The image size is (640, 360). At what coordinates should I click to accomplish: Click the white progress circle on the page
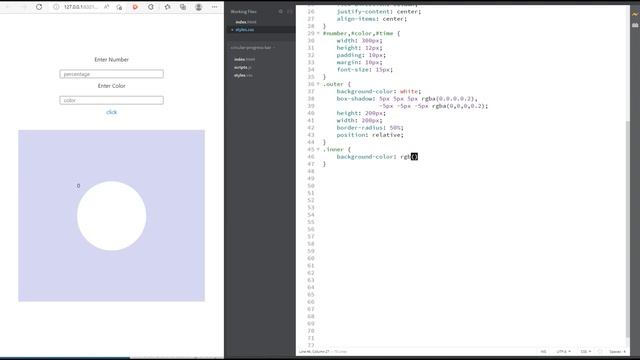tap(111, 216)
